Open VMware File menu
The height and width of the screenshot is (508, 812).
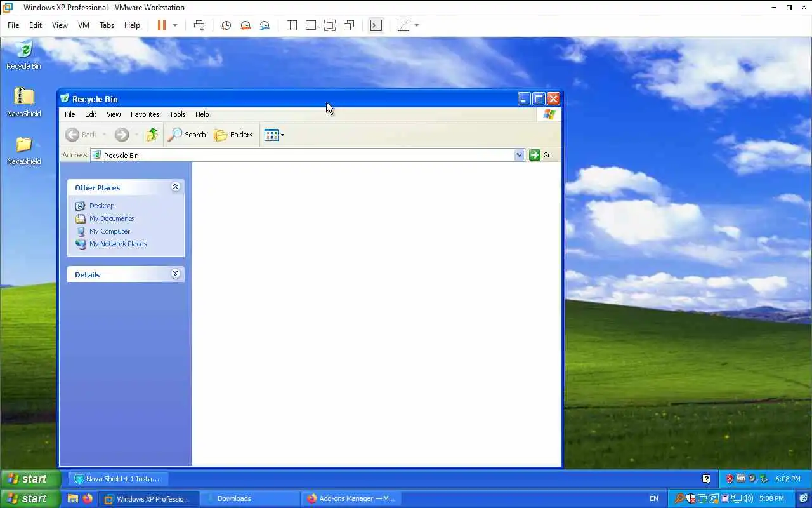coord(13,25)
